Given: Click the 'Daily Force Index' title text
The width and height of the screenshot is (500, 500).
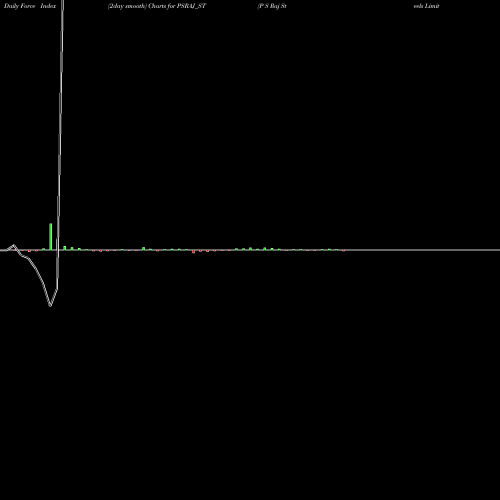Looking at the screenshot, I should click(30, 6).
